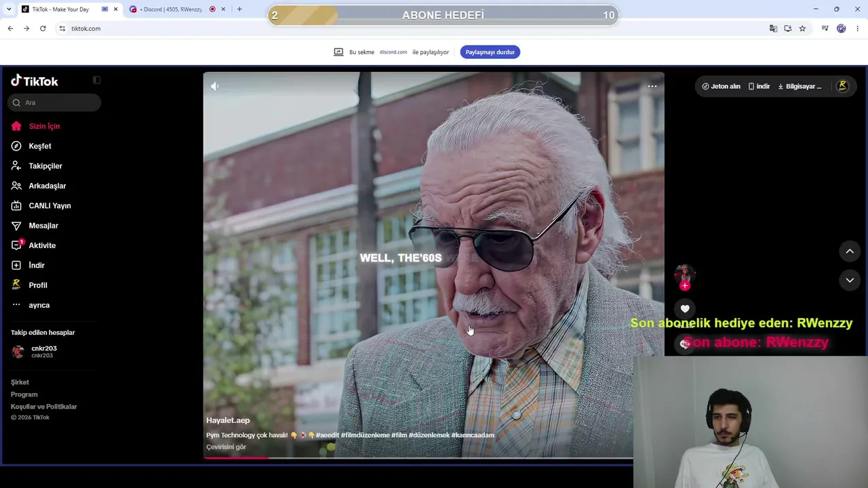Viewport: 868px width, 488px height.
Task: Click Jeton alın coin button
Action: (x=721, y=86)
